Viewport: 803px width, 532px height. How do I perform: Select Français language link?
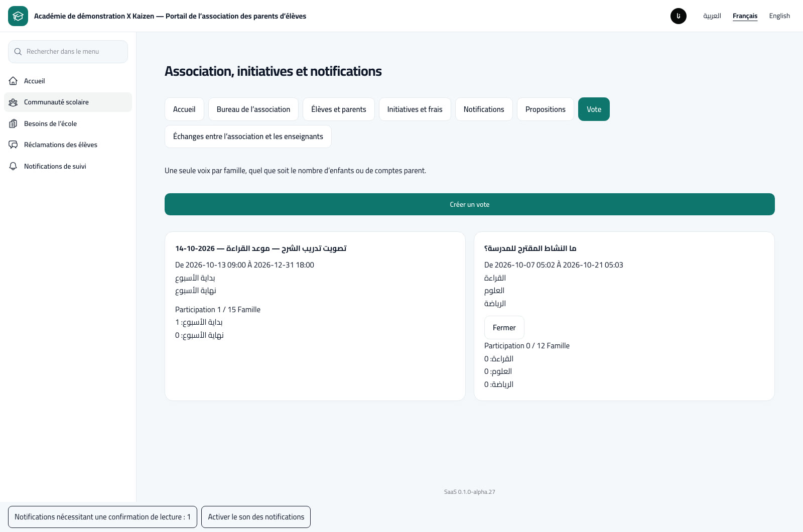(x=745, y=16)
